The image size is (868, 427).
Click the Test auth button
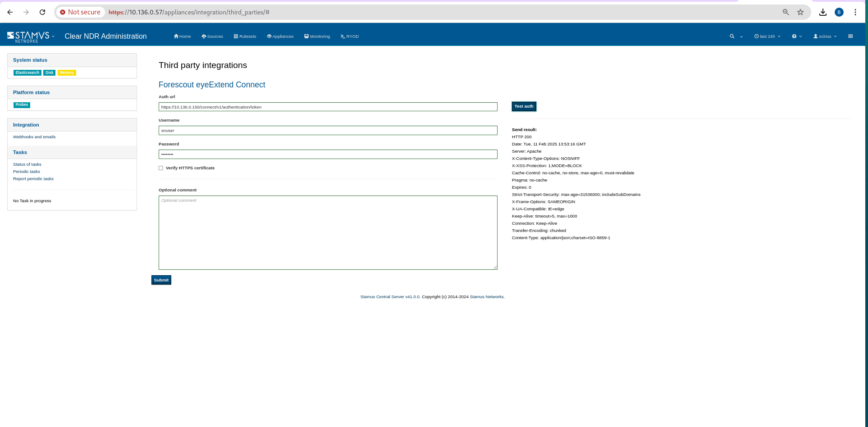(524, 106)
